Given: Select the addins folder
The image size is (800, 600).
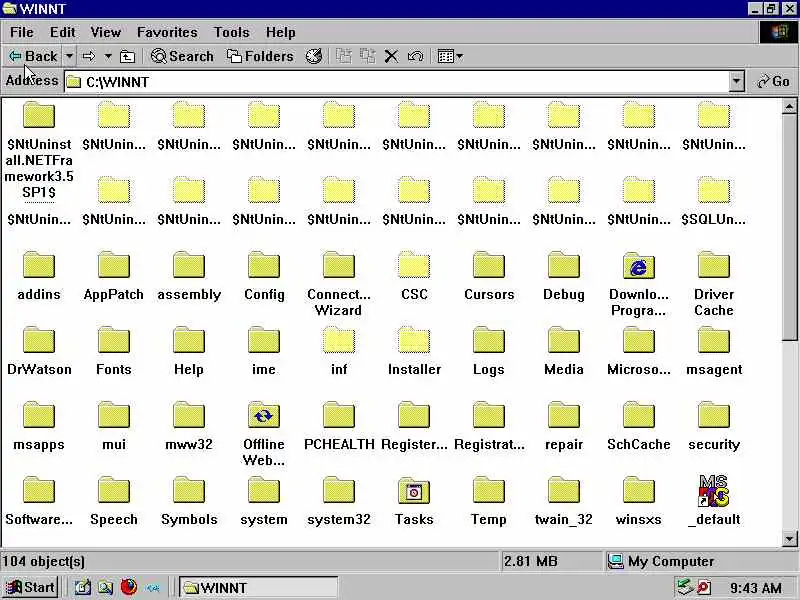Looking at the screenshot, I should pyautogui.click(x=39, y=276).
